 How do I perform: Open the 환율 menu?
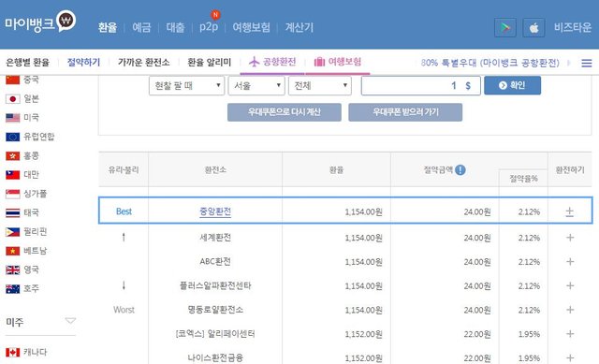(x=108, y=27)
